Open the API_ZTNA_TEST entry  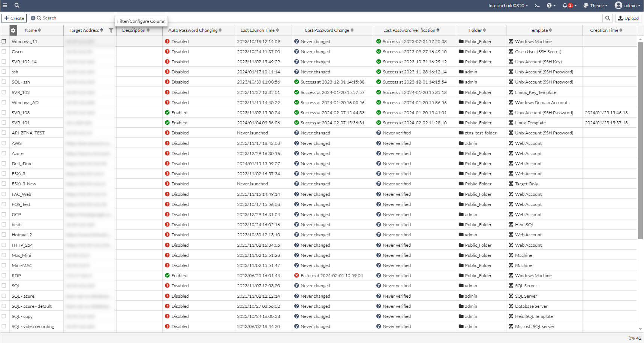pos(28,133)
